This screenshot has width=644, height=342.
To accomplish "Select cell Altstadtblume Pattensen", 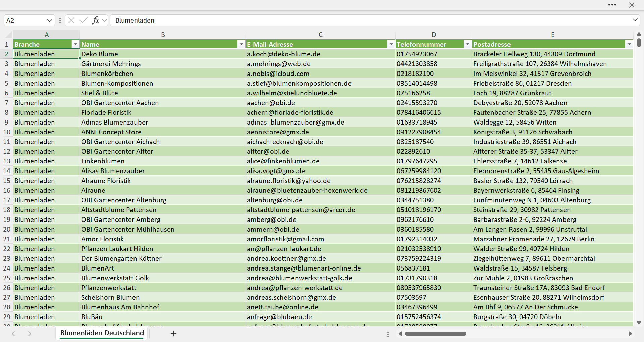I will point(163,210).
